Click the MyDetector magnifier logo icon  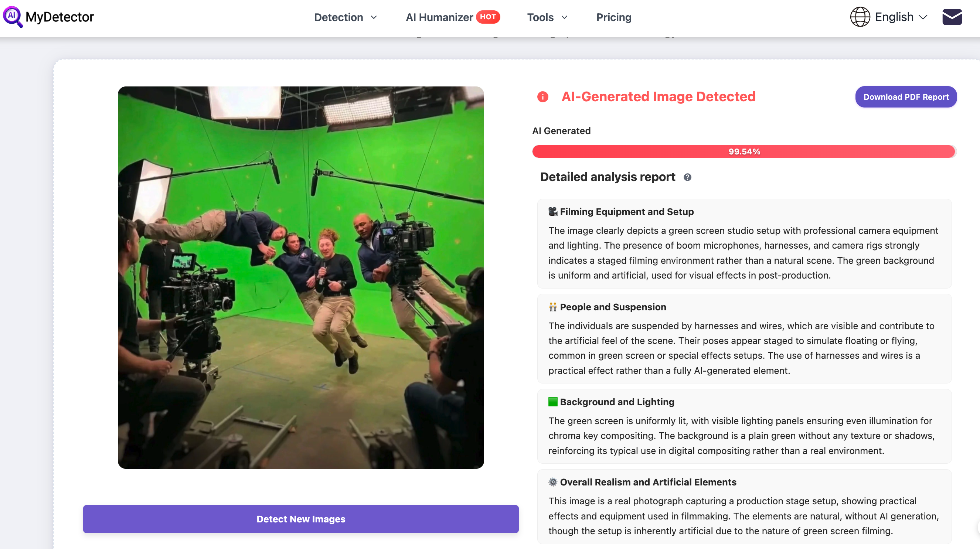pyautogui.click(x=13, y=17)
